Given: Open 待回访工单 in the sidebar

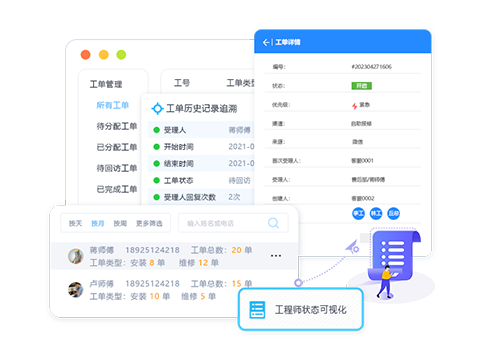Looking at the screenshot, I should [117, 168].
